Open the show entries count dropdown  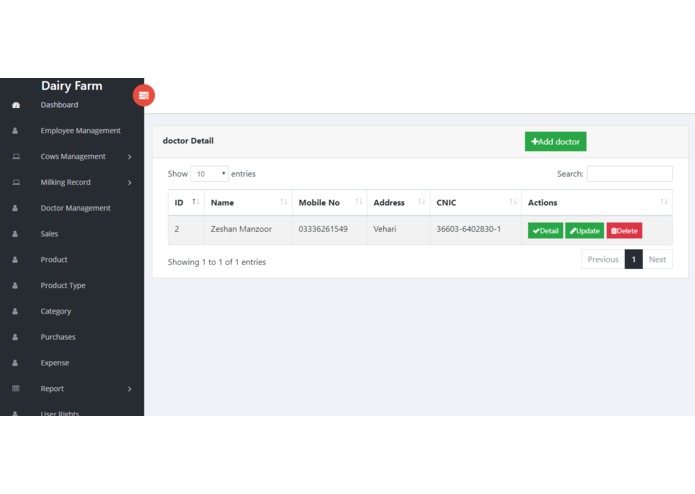pos(209,174)
